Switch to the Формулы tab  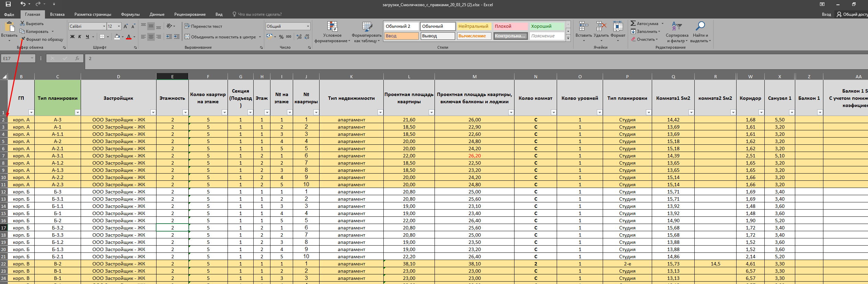pyautogui.click(x=130, y=14)
